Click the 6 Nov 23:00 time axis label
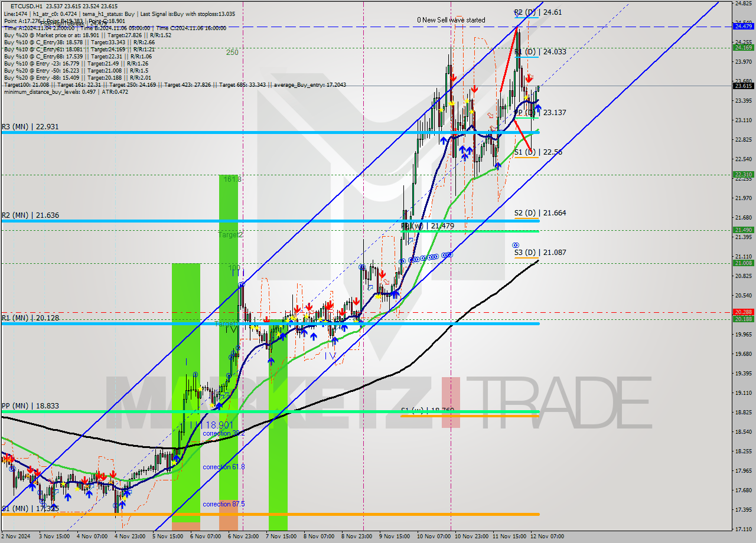 coord(243,537)
